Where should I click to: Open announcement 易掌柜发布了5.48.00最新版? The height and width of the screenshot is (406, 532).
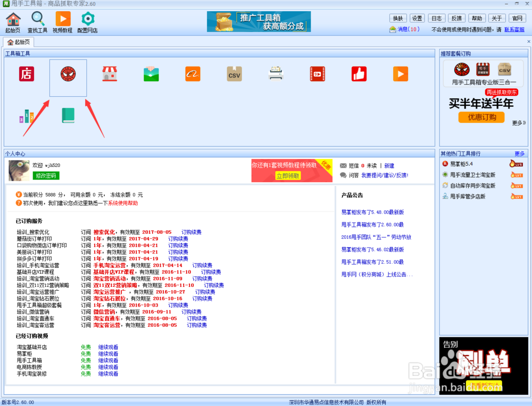point(372,212)
